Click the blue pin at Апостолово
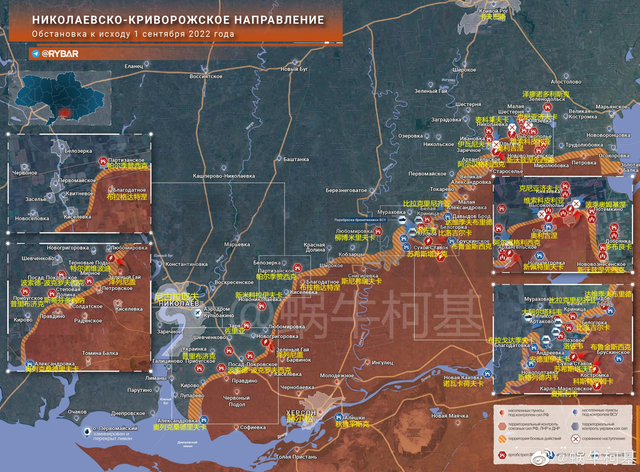Viewport: 640px width, 472px height. (566, 76)
